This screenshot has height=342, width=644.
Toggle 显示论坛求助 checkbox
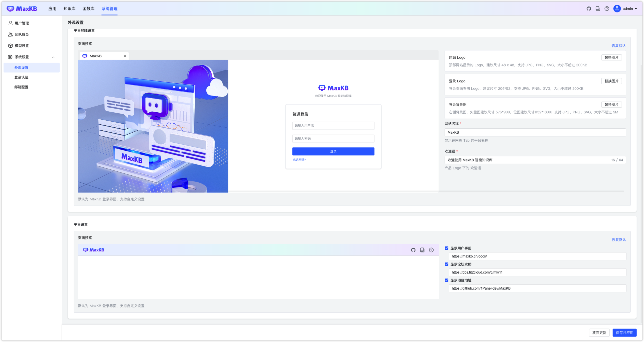(446, 264)
